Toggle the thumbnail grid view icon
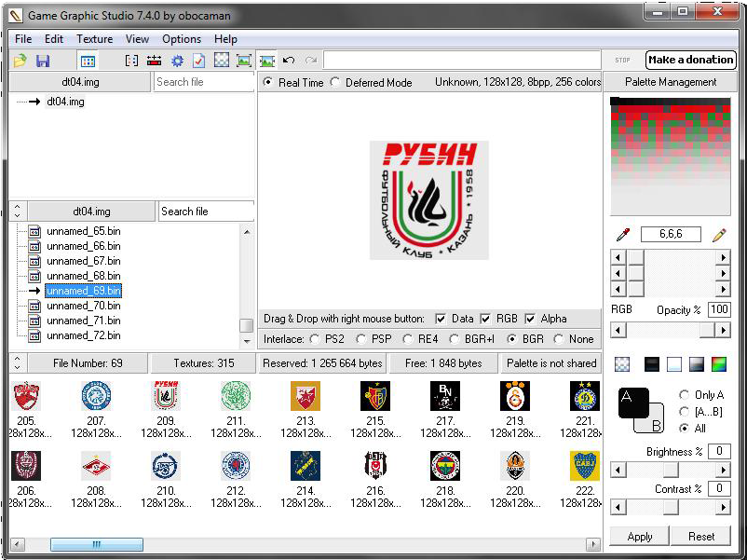747x560 pixels. [x=88, y=61]
